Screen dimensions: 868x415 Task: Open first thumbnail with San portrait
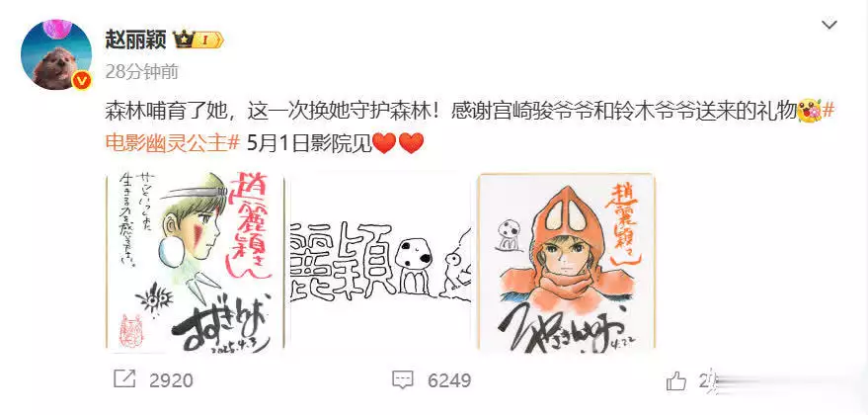pyautogui.click(x=196, y=262)
